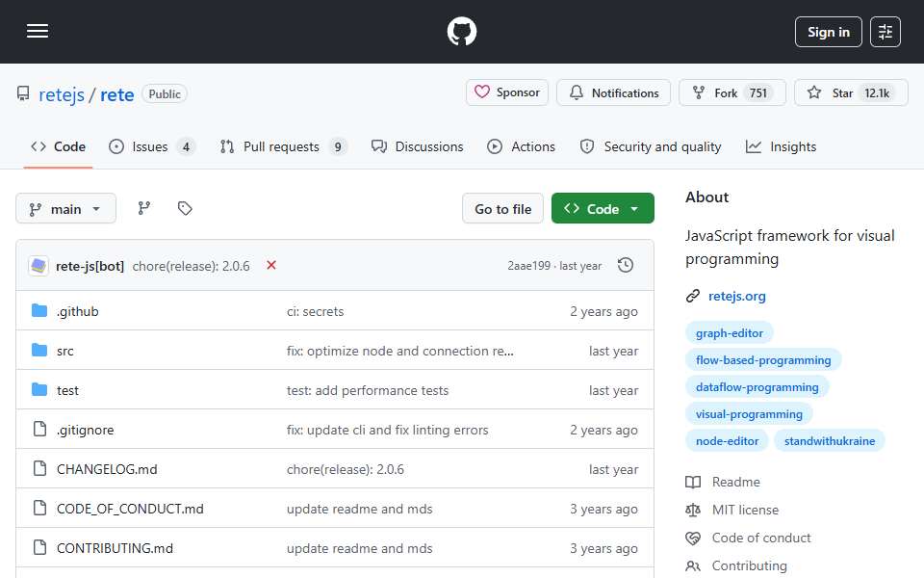
Task: View branches via the branch icon
Action: [144, 208]
